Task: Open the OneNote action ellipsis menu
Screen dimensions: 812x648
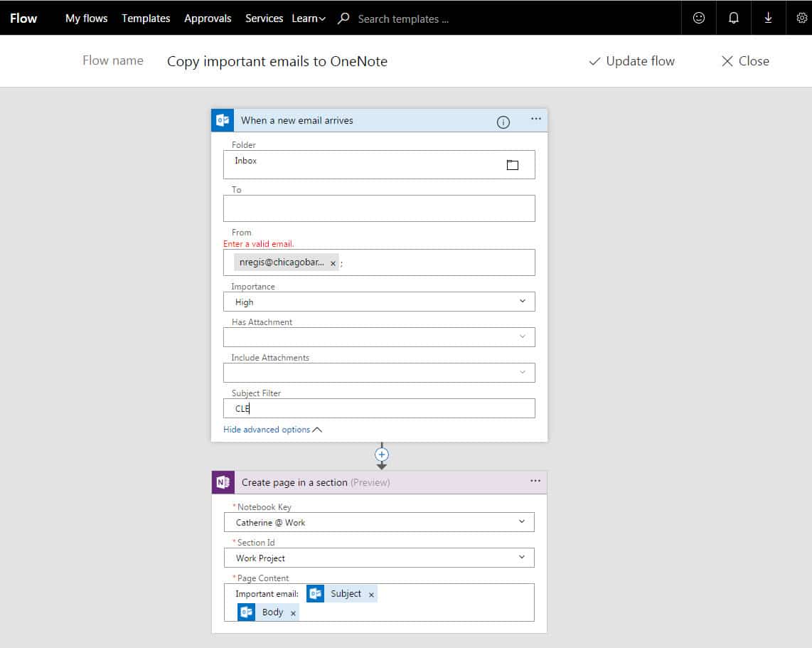Action: (535, 482)
